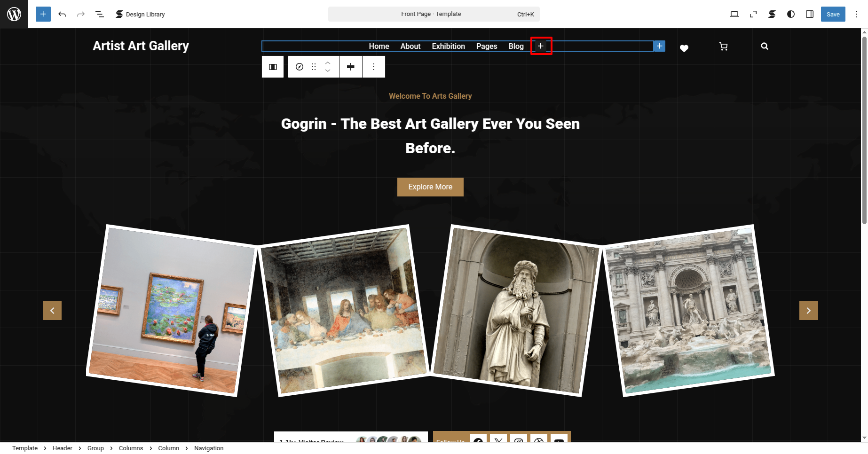The image size is (868, 454).
Task: Move navigation block up
Action: point(328,63)
